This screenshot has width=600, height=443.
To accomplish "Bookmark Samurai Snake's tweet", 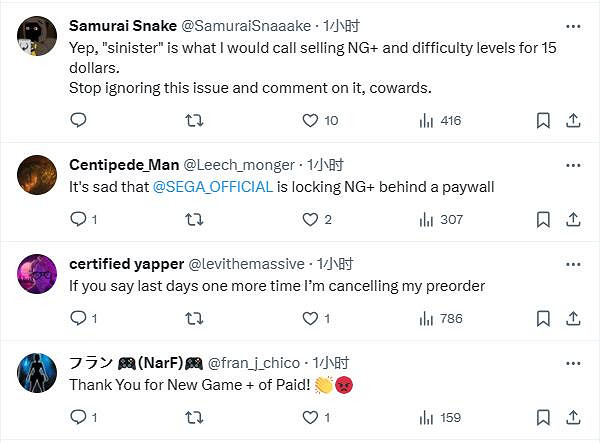I will (543, 121).
